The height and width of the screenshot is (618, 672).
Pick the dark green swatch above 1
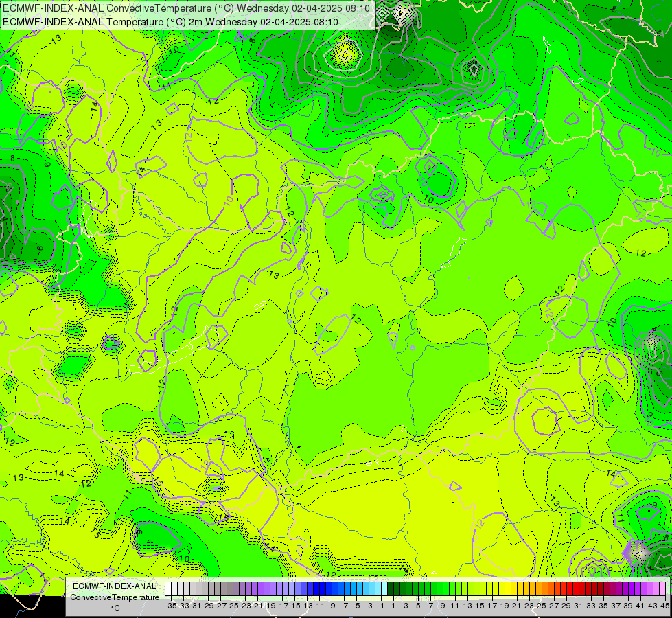pyautogui.click(x=392, y=588)
